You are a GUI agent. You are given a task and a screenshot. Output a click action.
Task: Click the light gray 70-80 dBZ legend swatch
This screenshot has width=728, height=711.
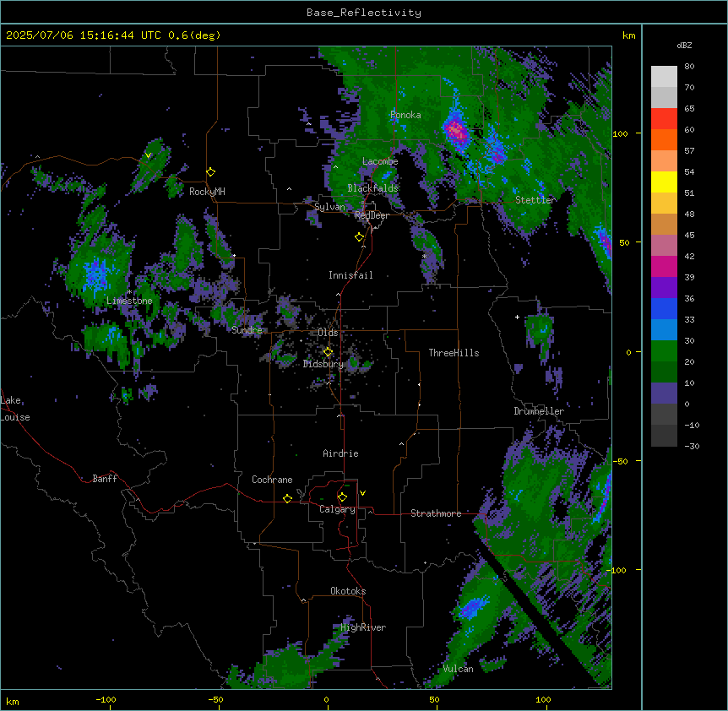tap(664, 77)
